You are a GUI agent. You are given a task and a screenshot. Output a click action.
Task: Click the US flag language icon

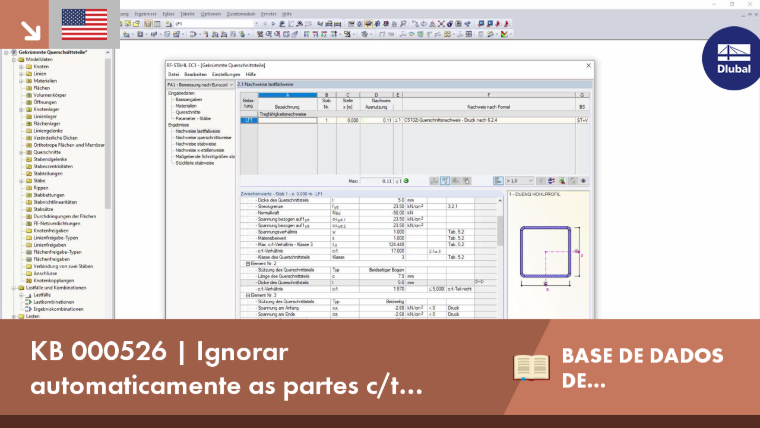[84, 24]
